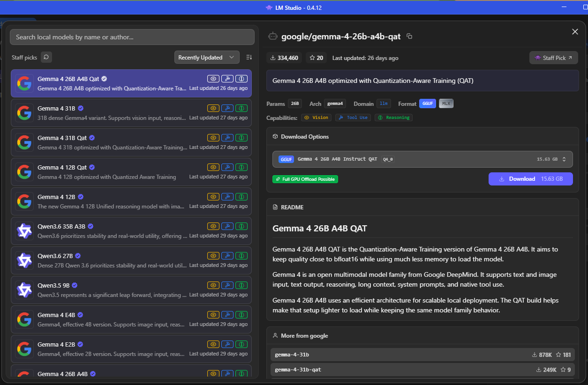Click the tool use icon on Gemma 4 31B Qat row

(x=227, y=138)
